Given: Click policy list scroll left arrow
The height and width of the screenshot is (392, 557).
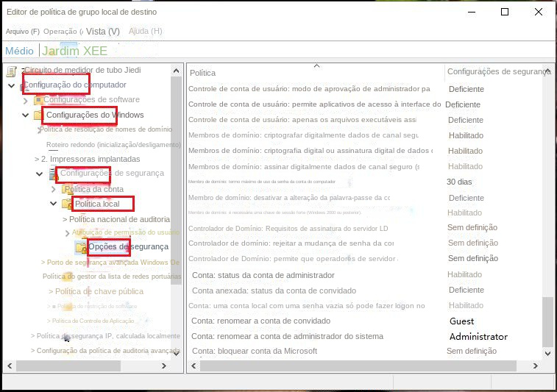Looking at the screenshot, I should (194, 366).
